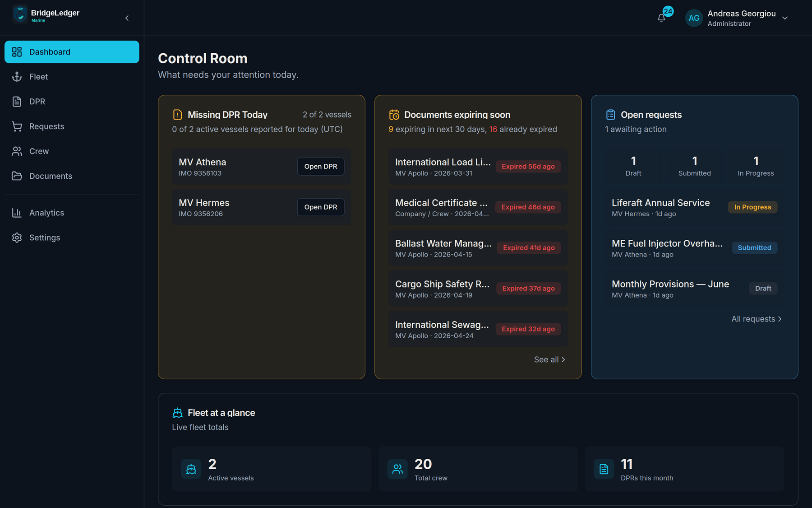
Task: Click the notification count badge 24
Action: pyautogui.click(x=668, y=11)
